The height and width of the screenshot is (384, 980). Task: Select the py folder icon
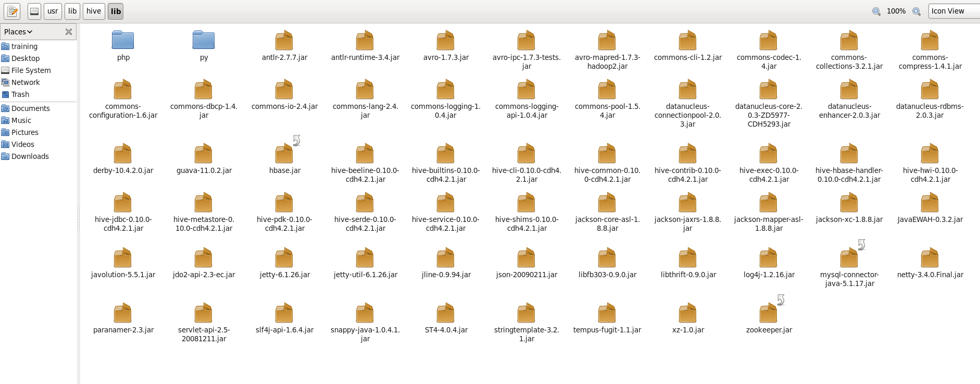point(204,40)
